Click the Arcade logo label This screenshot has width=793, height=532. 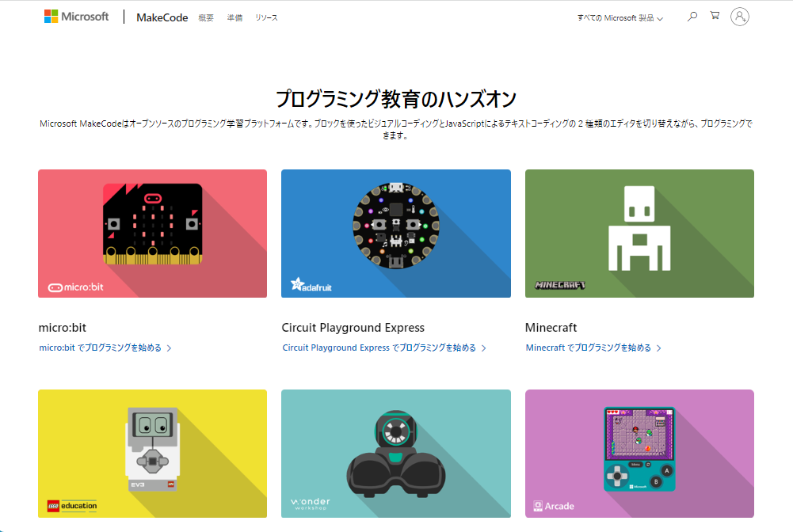coord(554,506)
